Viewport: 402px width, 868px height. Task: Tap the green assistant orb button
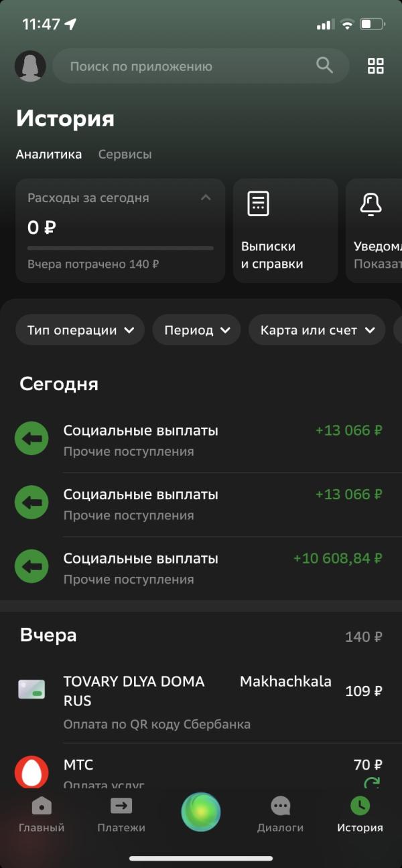pos(201,812)
